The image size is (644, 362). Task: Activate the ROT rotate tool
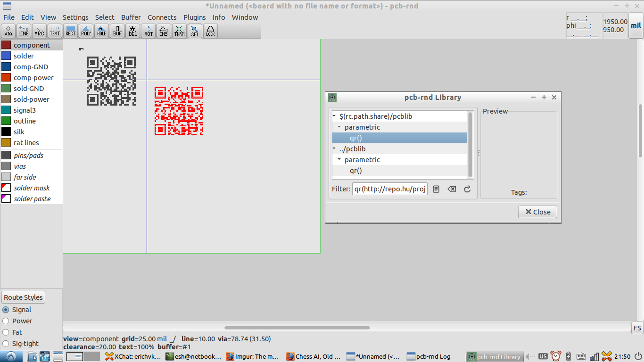[148, 31]
